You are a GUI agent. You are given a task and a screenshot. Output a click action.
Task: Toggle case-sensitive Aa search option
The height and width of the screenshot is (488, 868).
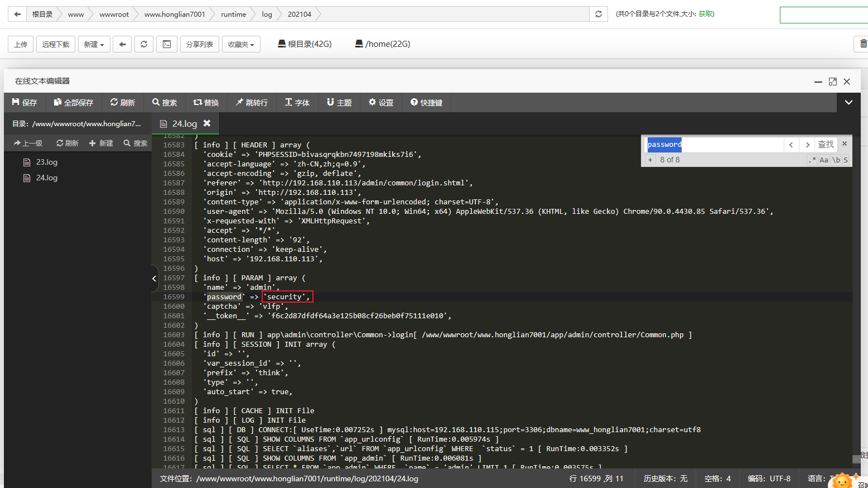[x=824, y=160]
